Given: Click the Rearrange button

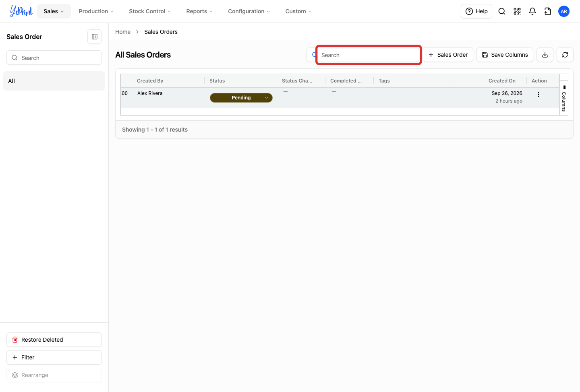Looking at the screenshot, I should 54,375.
